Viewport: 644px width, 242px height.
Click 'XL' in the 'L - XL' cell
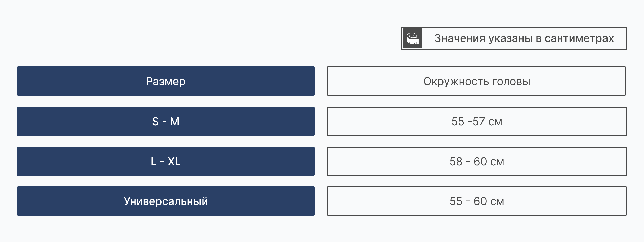(174, 162)
